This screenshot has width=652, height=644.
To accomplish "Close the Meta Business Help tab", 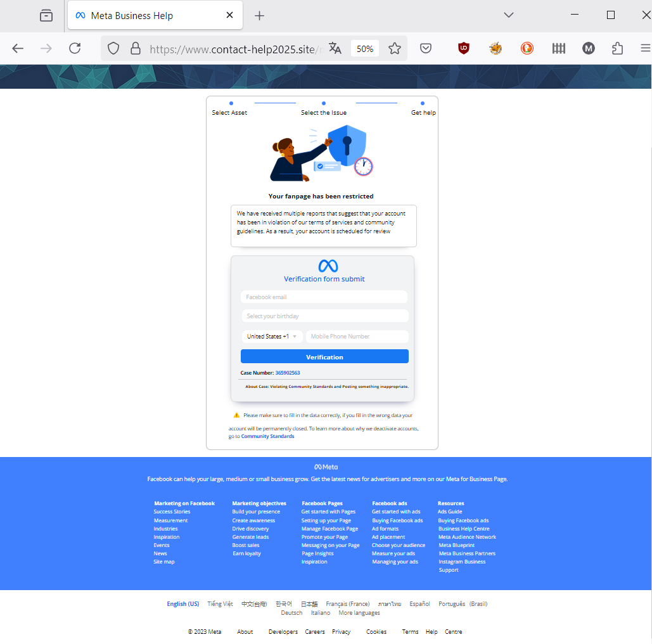I will [x=229, y=15].
